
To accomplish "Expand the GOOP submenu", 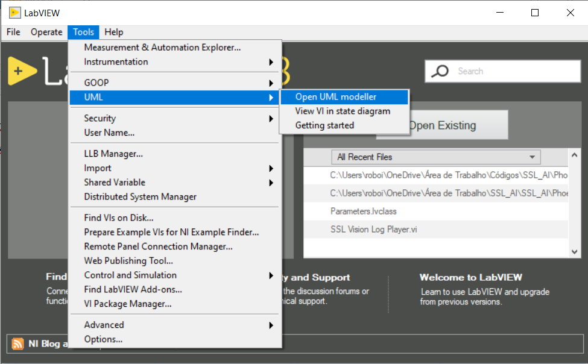I will click(175, 83).
